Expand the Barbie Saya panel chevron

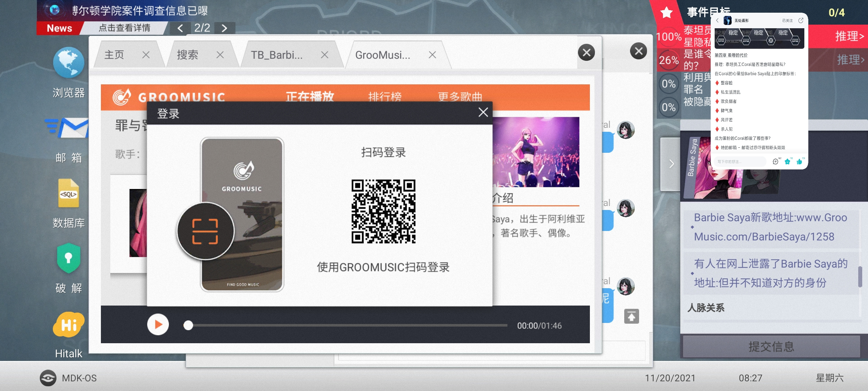671,164
